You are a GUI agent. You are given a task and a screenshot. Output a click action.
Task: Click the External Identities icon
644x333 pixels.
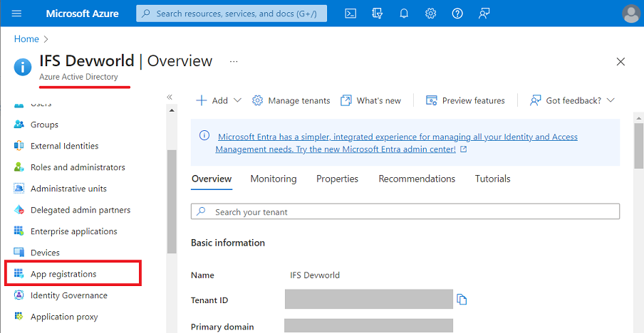click(19, 146)
